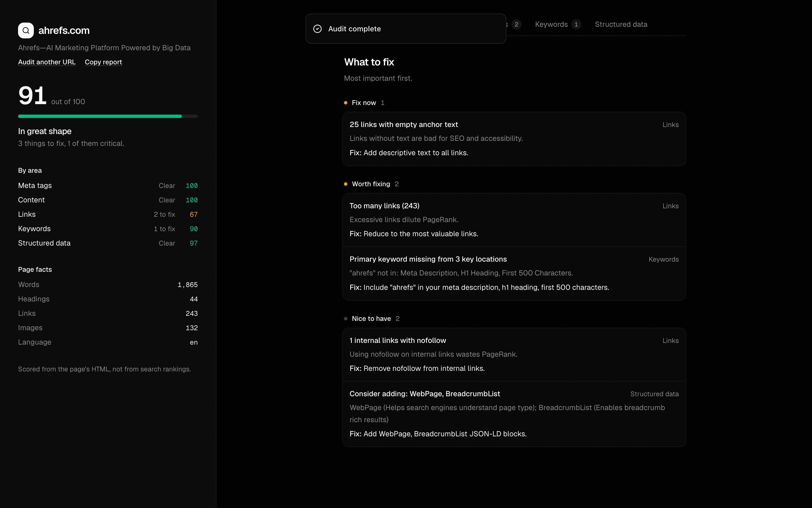Click the Fix now section heading
The height and width of the screenshot is (508, 812).
point(364,103)
